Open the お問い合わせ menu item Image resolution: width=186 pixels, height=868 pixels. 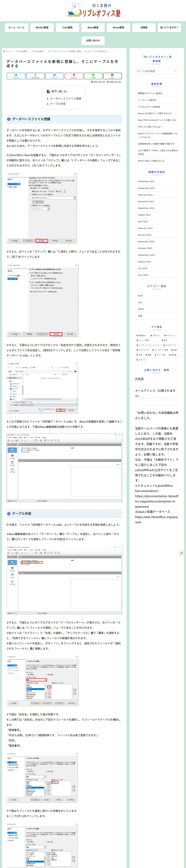click(93, 41)
